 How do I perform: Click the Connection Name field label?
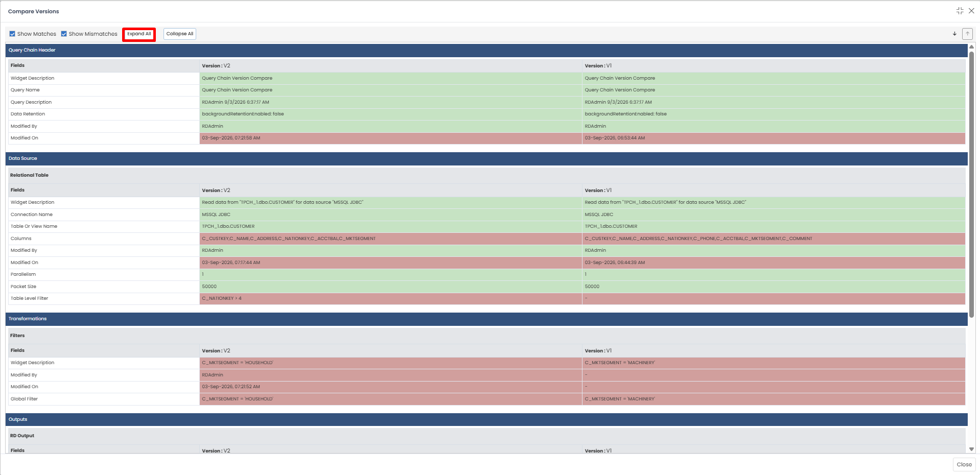coord(32,215)
